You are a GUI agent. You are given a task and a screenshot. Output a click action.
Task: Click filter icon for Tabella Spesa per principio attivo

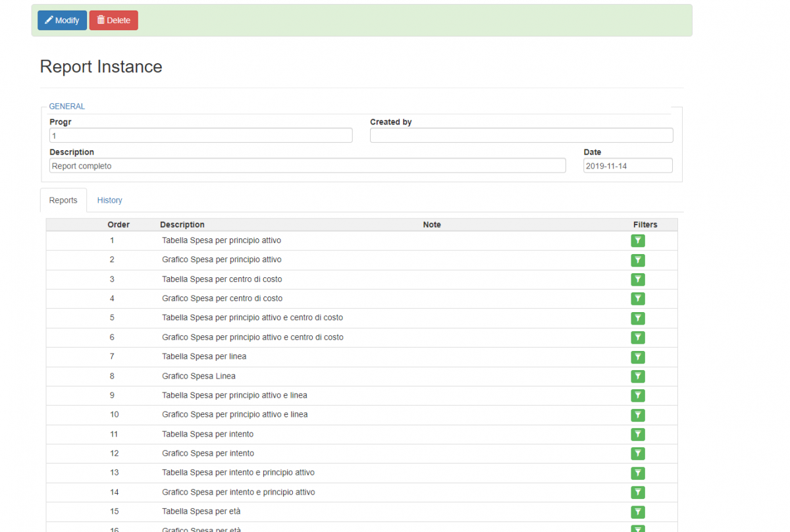click(x=637, y=241)
